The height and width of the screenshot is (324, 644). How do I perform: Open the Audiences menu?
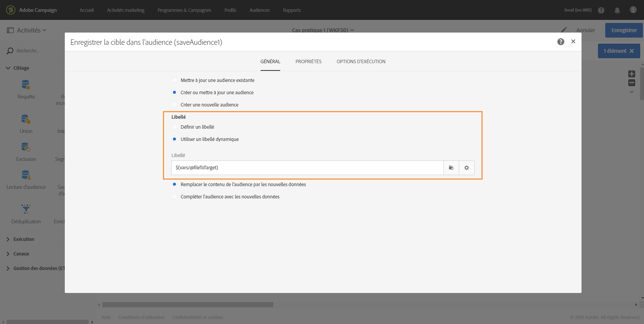coord(260,10)
